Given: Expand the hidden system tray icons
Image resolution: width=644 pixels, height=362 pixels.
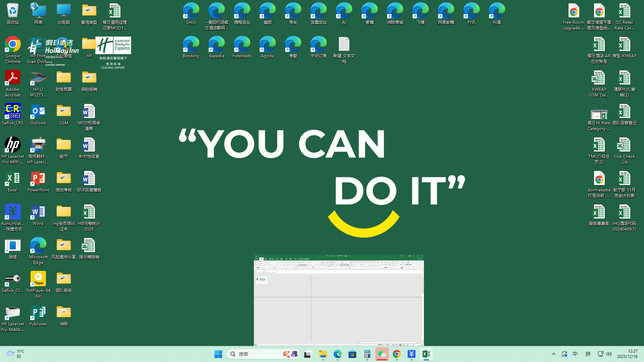Looking at the screenshot, I should pos(554,354).
